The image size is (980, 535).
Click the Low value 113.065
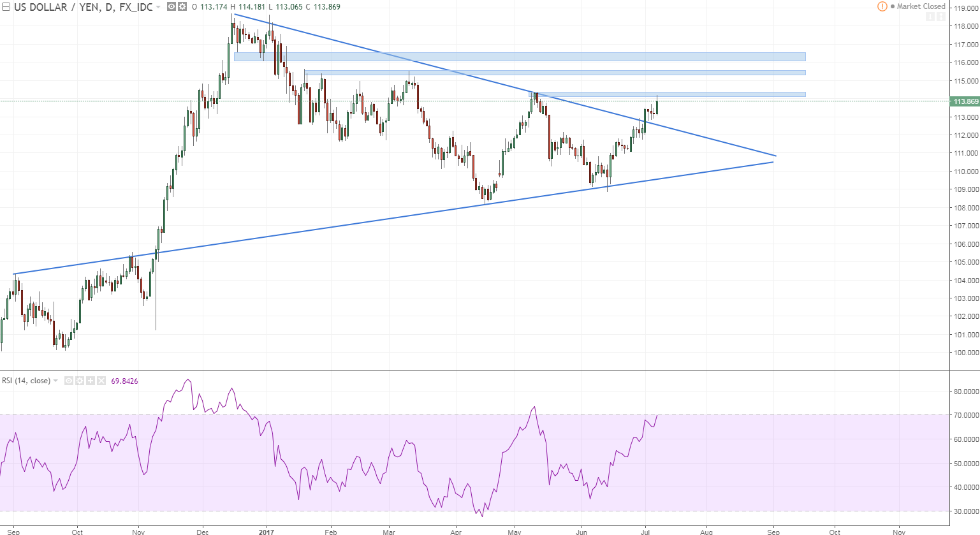pyautogui.click(x=289, y=7)
